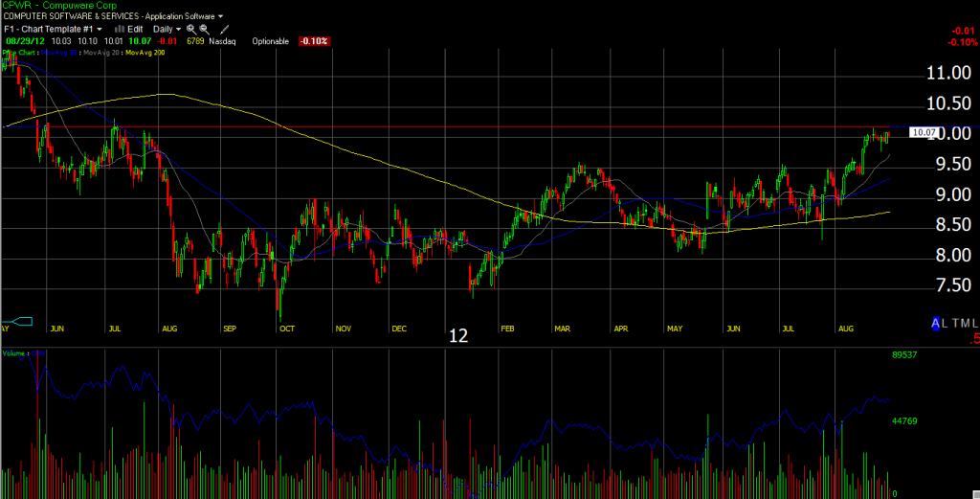980x499 pixels.
Task: Toggle the T scale letter at right
Action: pos(953,324)
